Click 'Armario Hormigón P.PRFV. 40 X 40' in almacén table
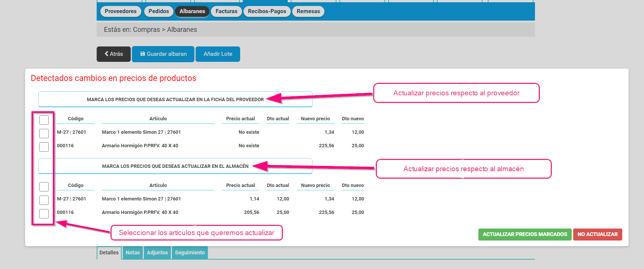The width and height of the screenshot is (644, 269). click(x=140, y=212)
